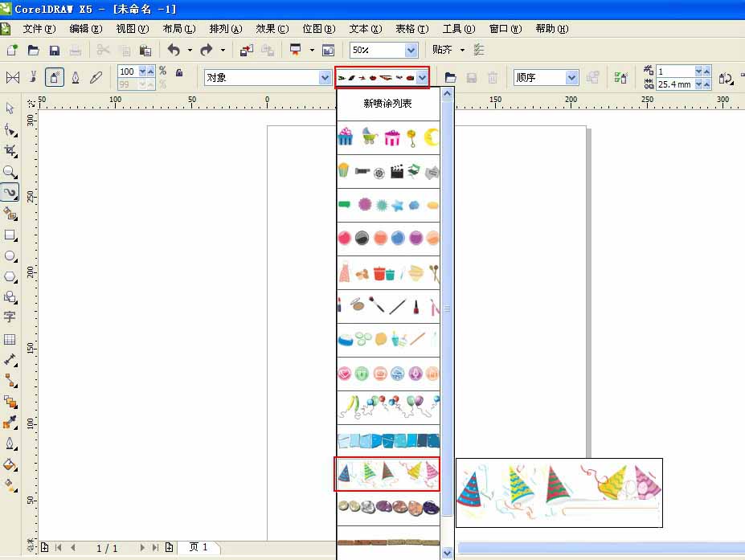Select the blue tiles spray pattern

[x=388, y=441]
